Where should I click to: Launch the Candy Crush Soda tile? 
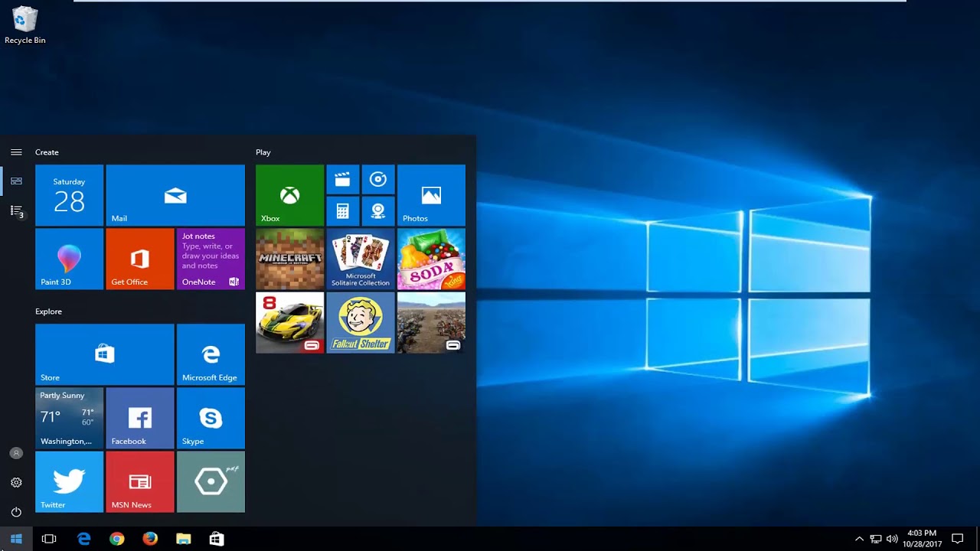[x=431, y=259]
